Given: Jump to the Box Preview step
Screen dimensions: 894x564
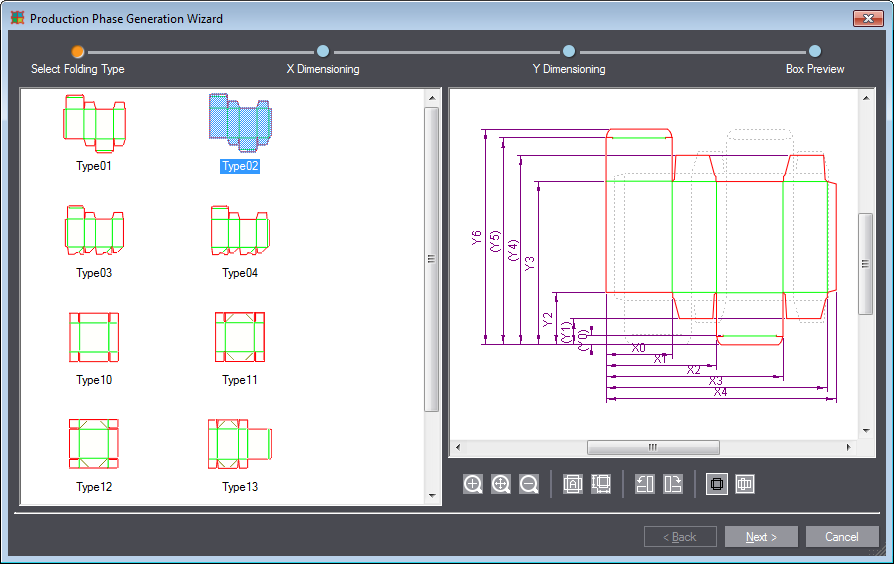Looking at the screenshot, I should click(815, 51).
